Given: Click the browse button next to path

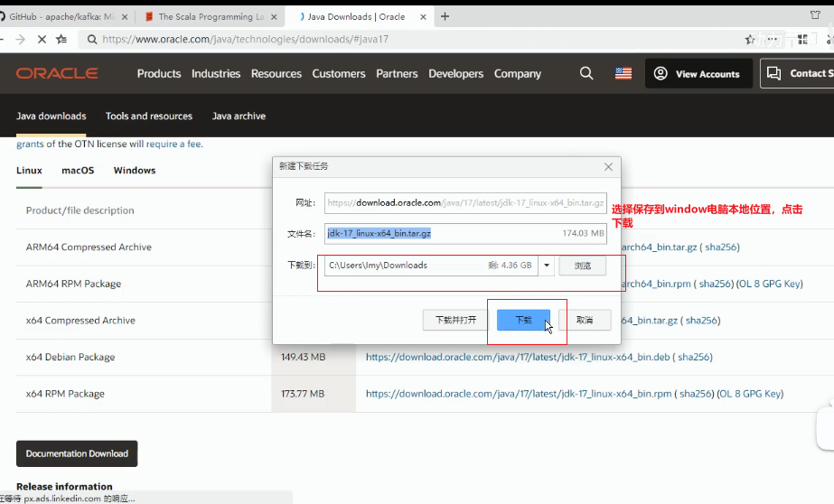Looking at the screenshot, I should [x=583, y=266].
